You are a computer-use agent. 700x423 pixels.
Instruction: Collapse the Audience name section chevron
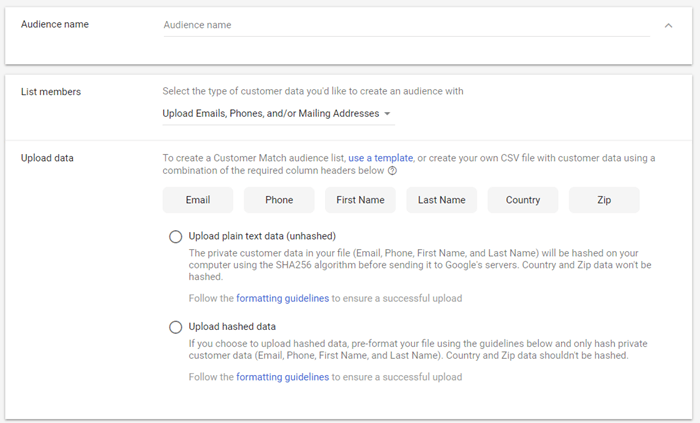pyautogui.click(x=668, y=25)
